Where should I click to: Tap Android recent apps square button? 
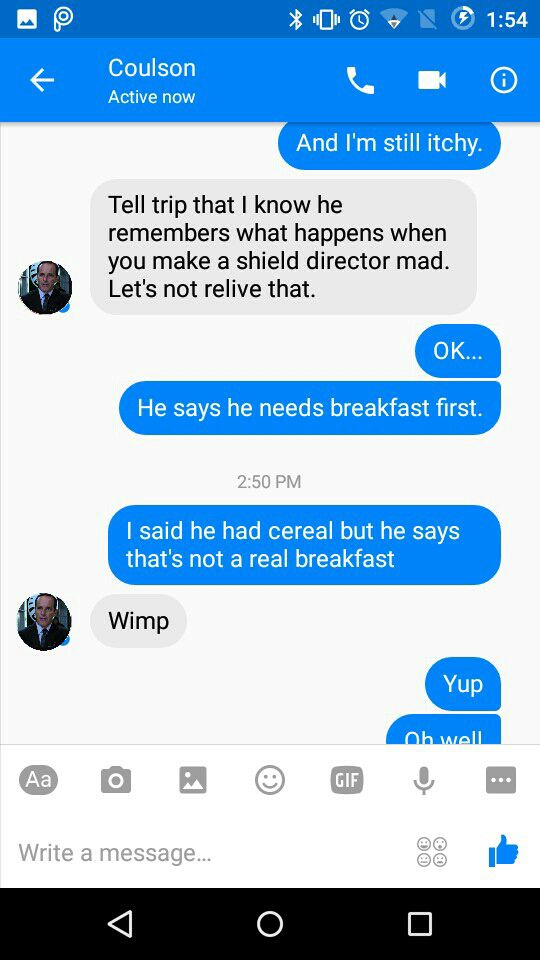point(420,924)
